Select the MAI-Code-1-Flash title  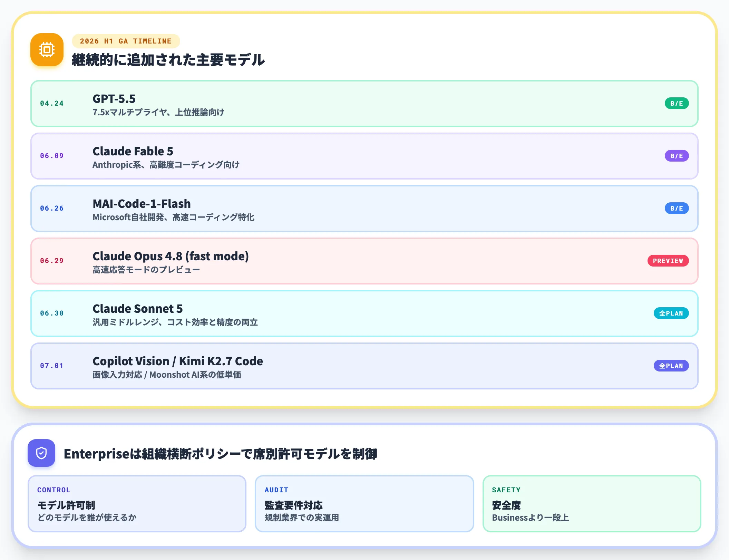coord(142,204)
